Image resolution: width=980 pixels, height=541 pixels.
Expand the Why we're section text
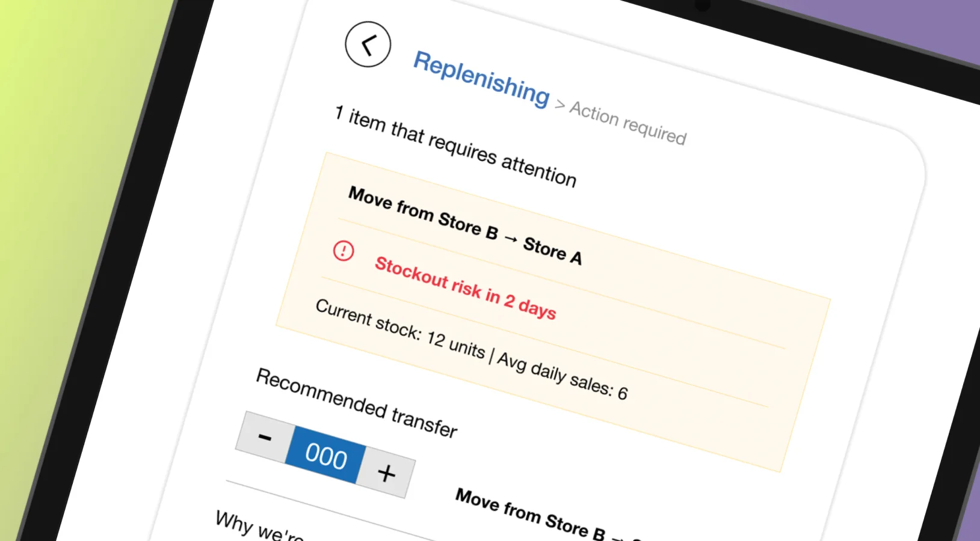(260, 525)
